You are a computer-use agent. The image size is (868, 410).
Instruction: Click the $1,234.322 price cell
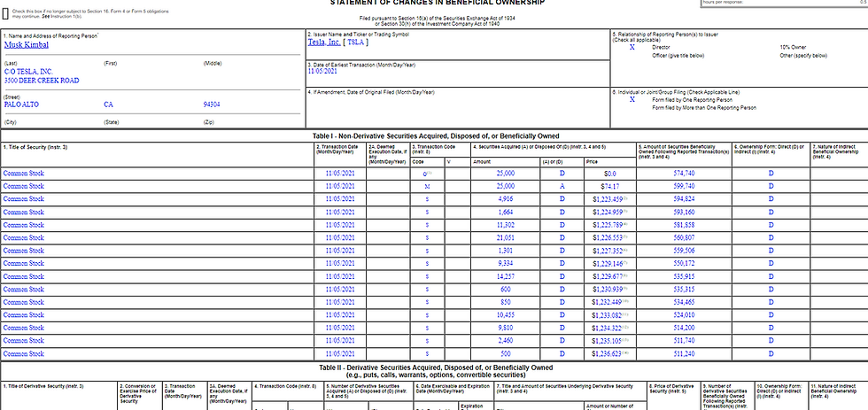pyautogui.click(x=610, y=328)
